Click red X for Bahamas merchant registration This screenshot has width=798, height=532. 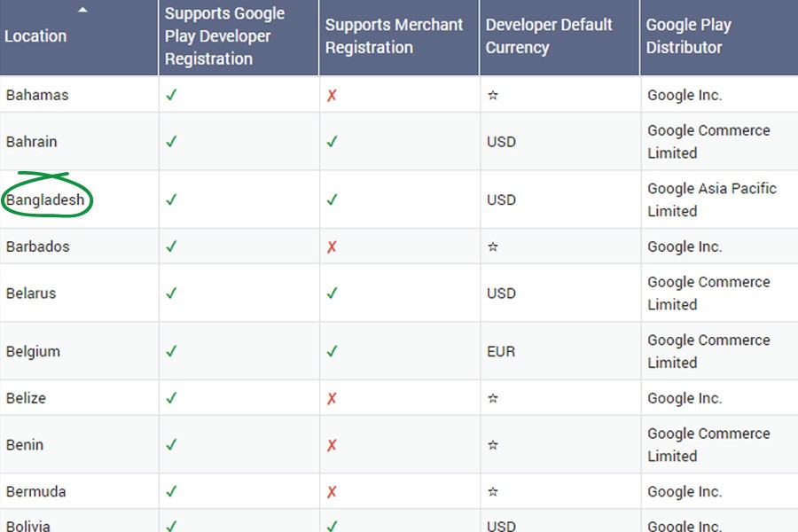pos(332,95)
